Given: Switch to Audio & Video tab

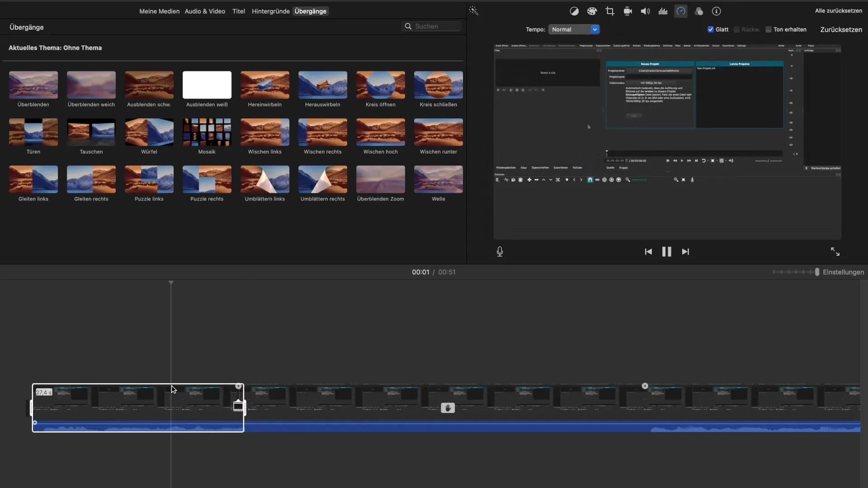Looking at the screenshot, I should pyautogui.click(x=205, y=11).
